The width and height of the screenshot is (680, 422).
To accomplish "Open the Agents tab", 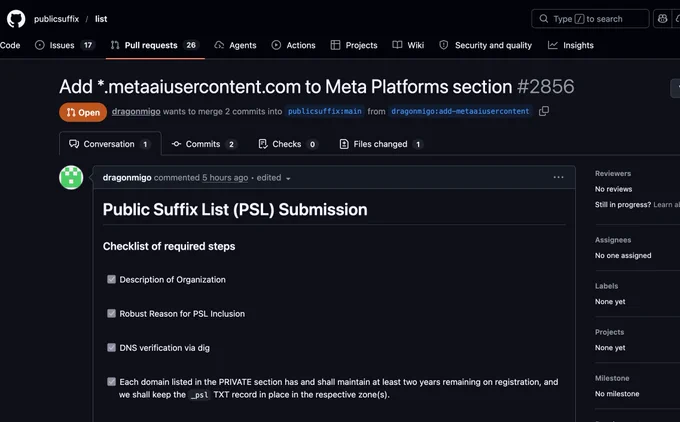I will tap(235, 45).
